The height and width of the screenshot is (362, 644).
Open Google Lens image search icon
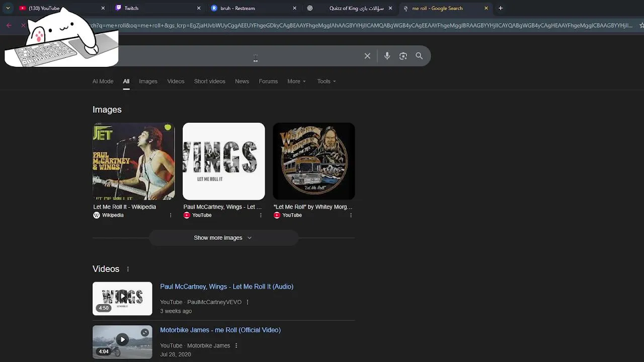click(403, 56)
